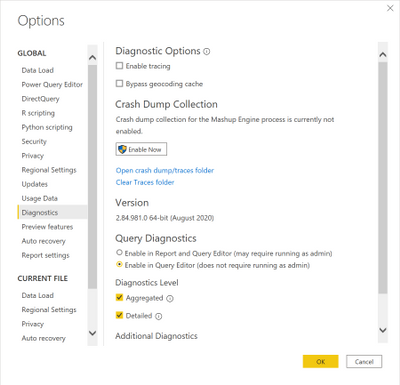Open Report settings page

click(46, 255)
